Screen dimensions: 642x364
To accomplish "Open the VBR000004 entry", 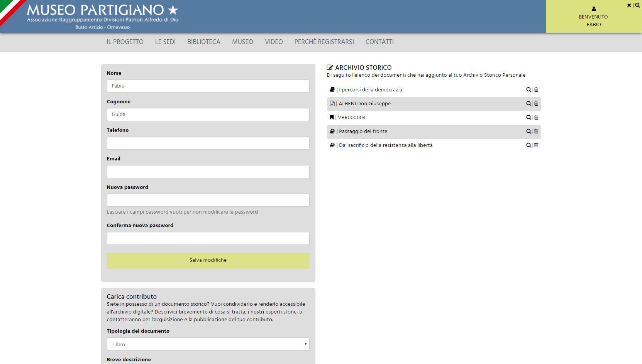I will coord(352,117).
